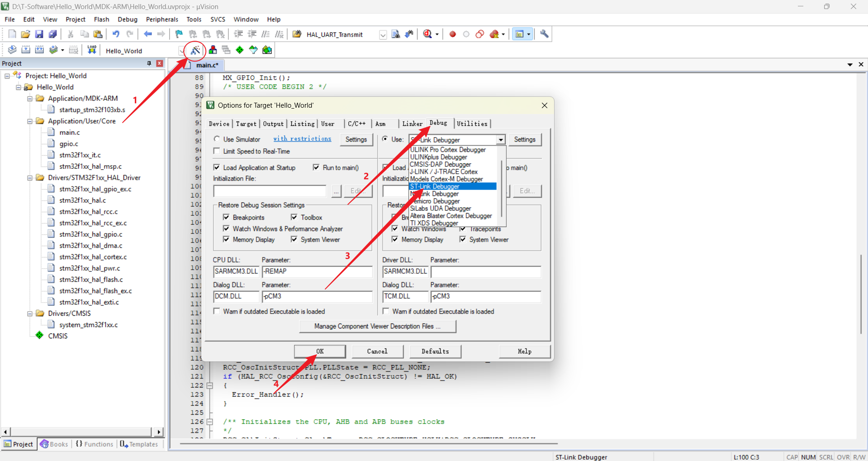Toggle the Toolbox checkbox
The height and width of the screenshot is (461, 868).
point(294,218)
